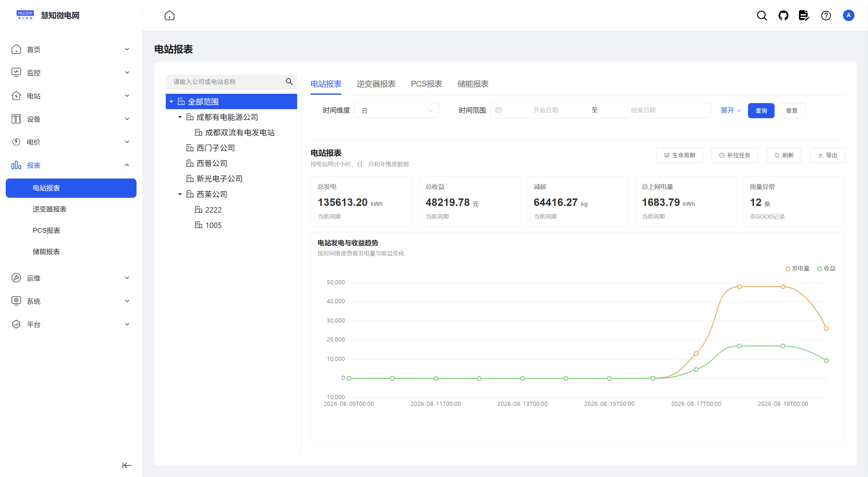The width and height of the screenshot is (868, 477).
Task: Click the 导出 button
Action: coord(827,155)
